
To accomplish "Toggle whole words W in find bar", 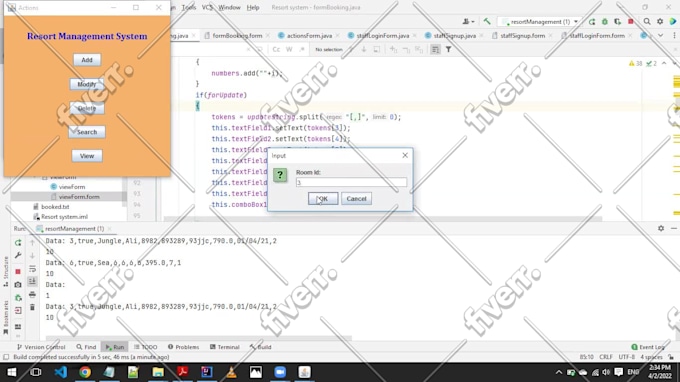I will [289, 49].
